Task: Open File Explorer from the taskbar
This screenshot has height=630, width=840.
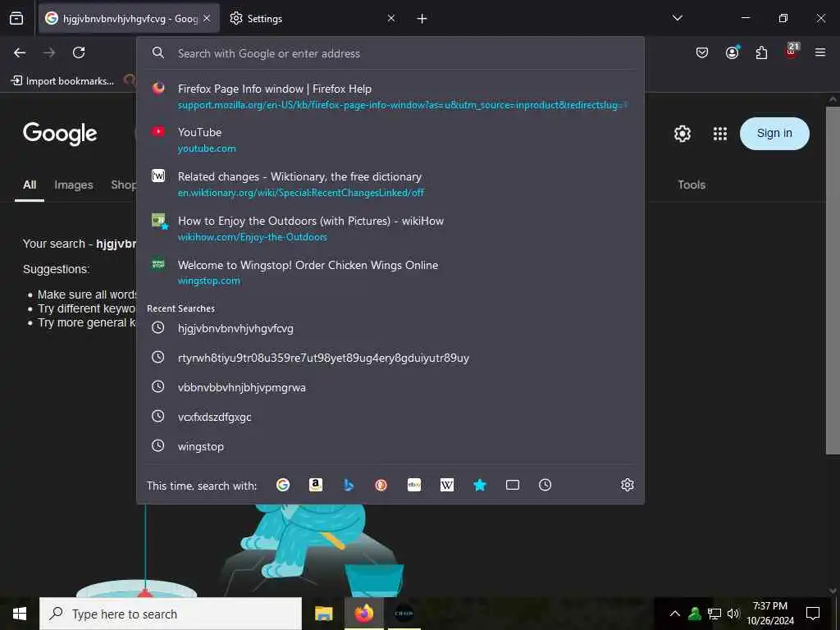Action: 323,614
